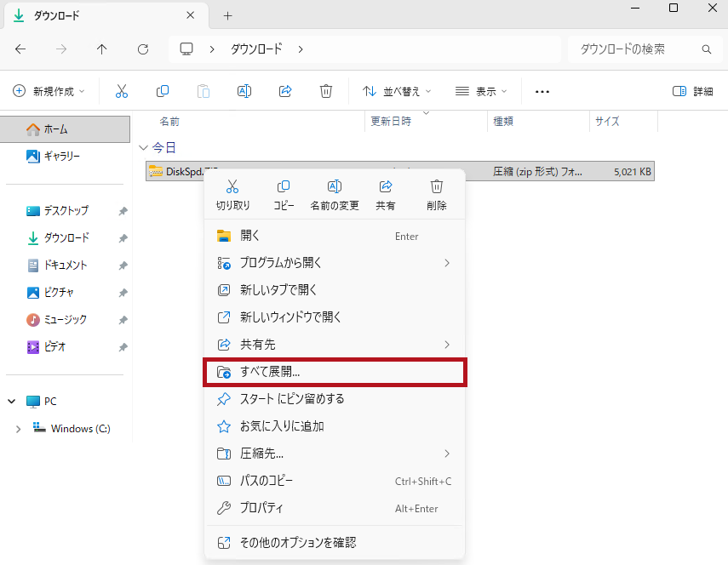Screen dimensions: 728x565
Task: Click the copy (コピー) icon in context menu
Action: 284,186
